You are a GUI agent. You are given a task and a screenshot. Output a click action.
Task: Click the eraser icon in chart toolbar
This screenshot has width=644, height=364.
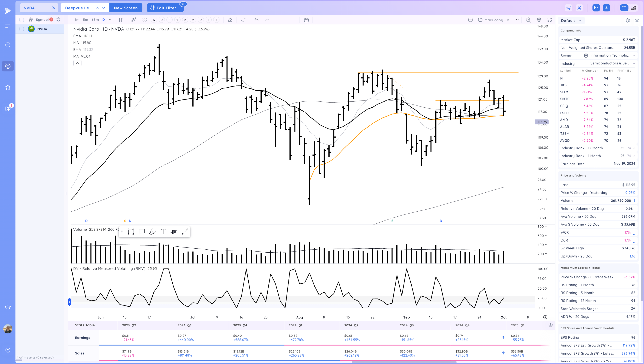pyautogui.click(x=230, y=20)
